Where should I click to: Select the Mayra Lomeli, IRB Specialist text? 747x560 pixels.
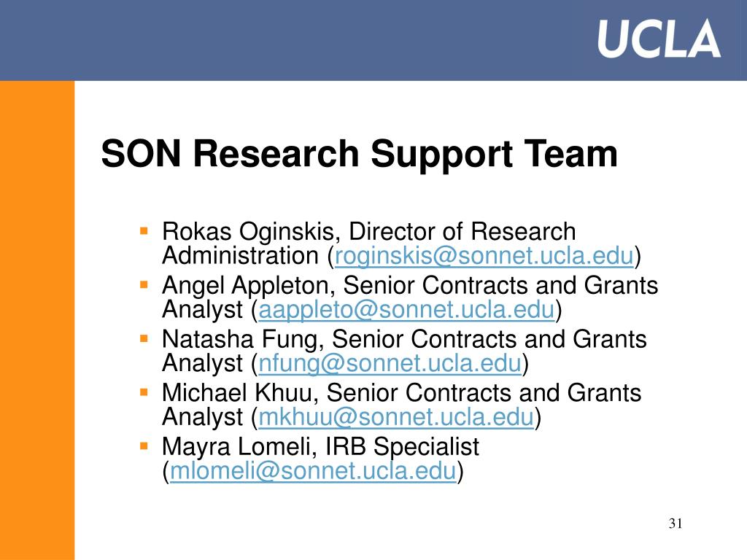pyautogui.click(x=321, y=447)
